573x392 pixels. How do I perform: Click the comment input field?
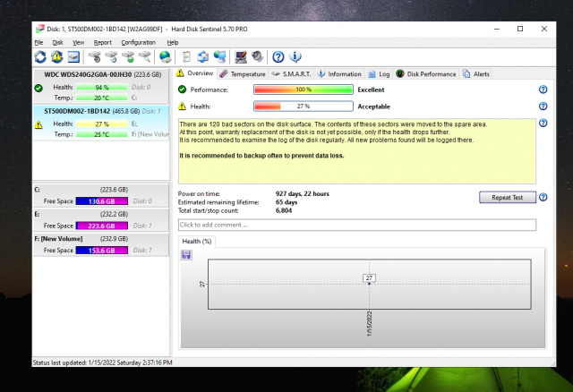point(356,224)
